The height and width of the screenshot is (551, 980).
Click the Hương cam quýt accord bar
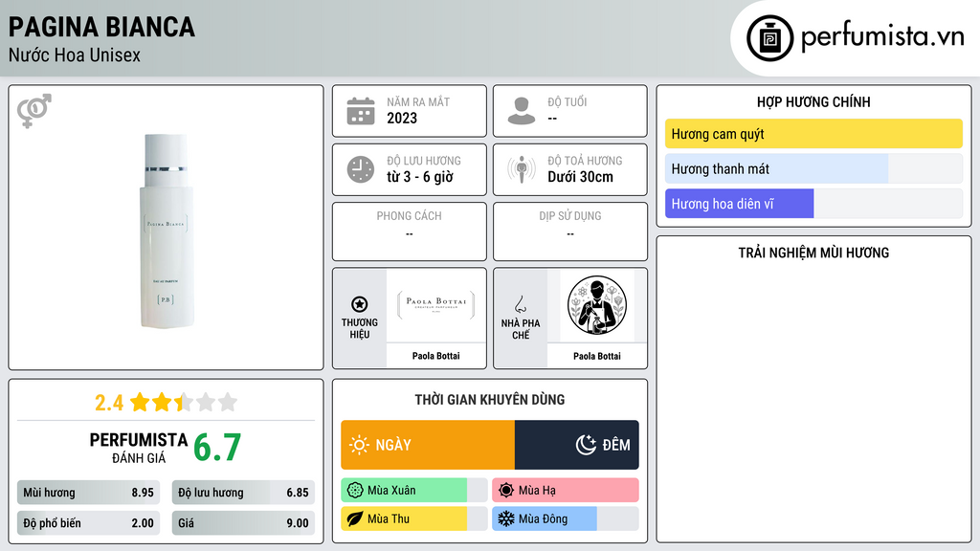[813, 134]
